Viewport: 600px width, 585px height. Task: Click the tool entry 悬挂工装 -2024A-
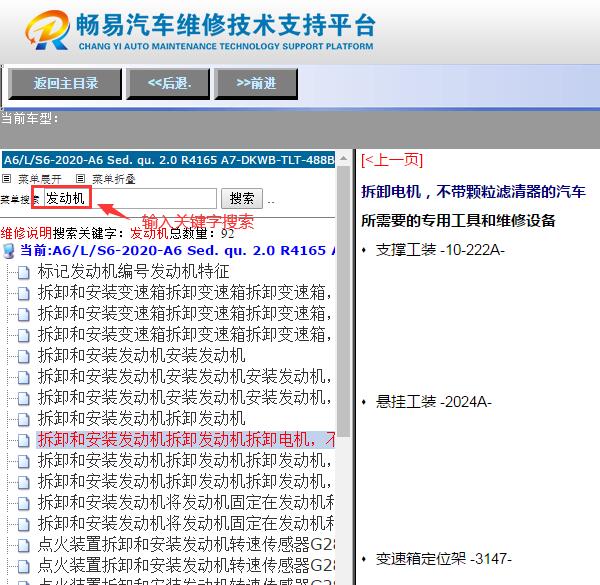[434, 402]
